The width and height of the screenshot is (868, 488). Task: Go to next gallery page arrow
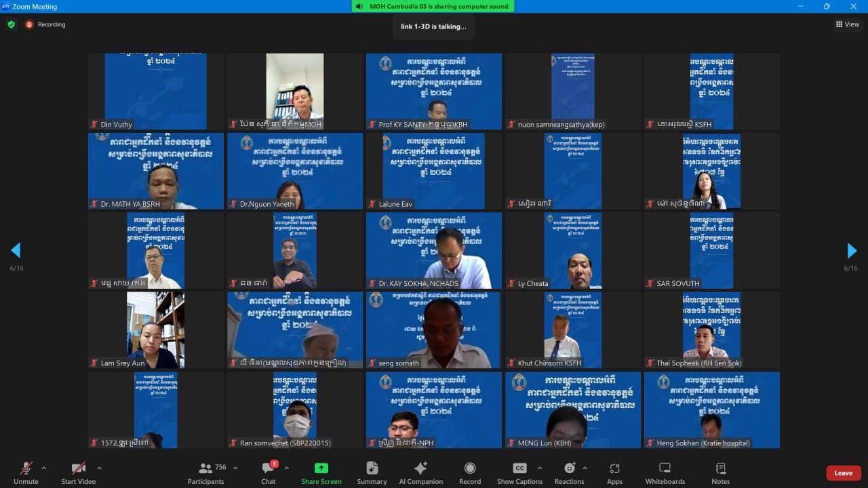point(852,251)
